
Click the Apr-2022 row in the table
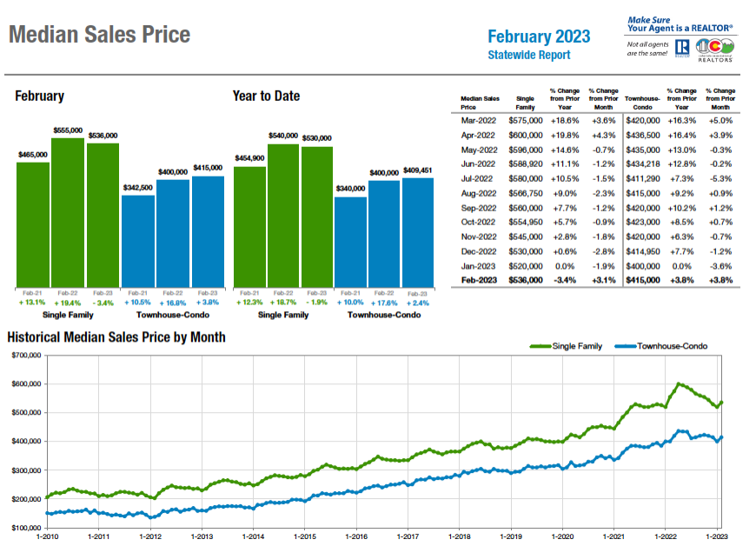(x=595, y=136)
